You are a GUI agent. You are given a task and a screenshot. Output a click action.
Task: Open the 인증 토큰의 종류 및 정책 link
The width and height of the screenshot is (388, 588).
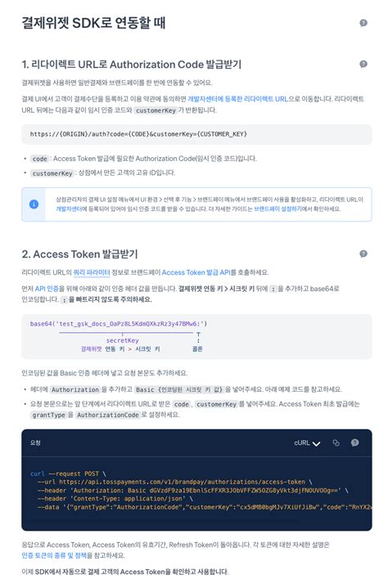(54, 555)
